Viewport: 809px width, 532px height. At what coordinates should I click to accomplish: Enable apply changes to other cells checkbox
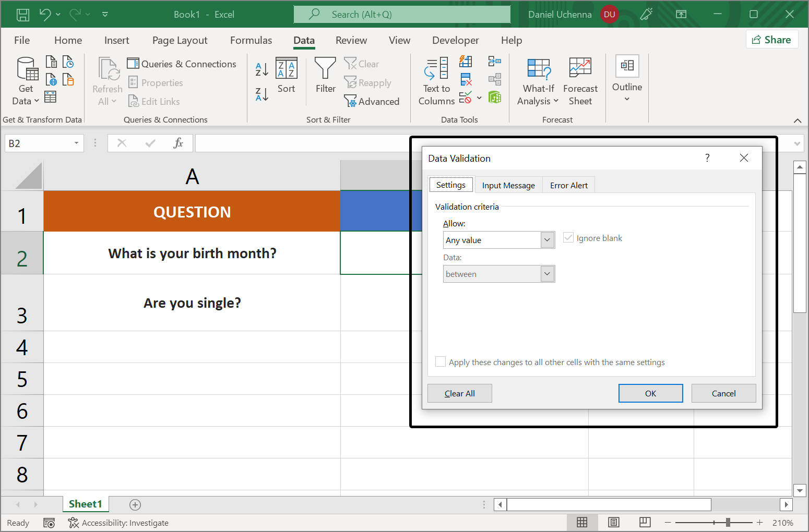(440, 361)
